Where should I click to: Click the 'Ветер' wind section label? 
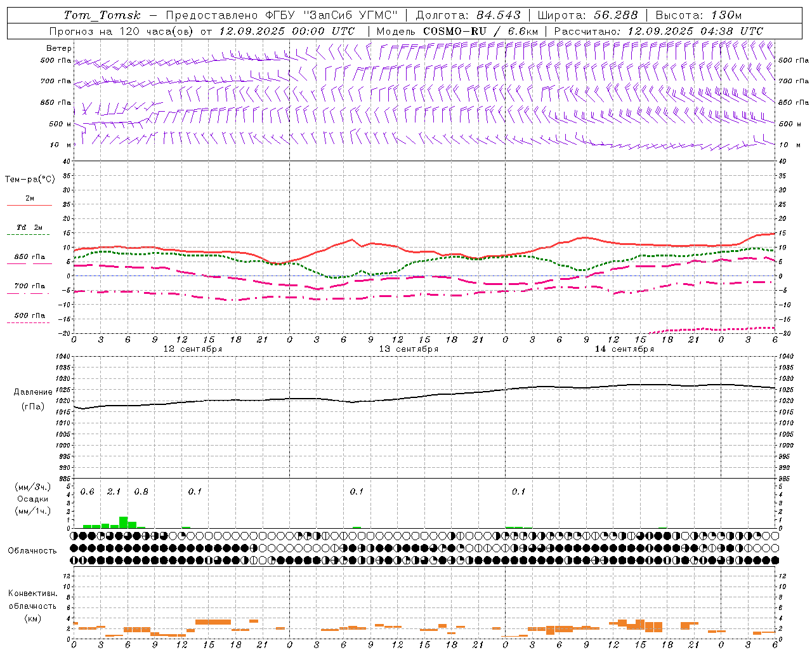point(59,48)
